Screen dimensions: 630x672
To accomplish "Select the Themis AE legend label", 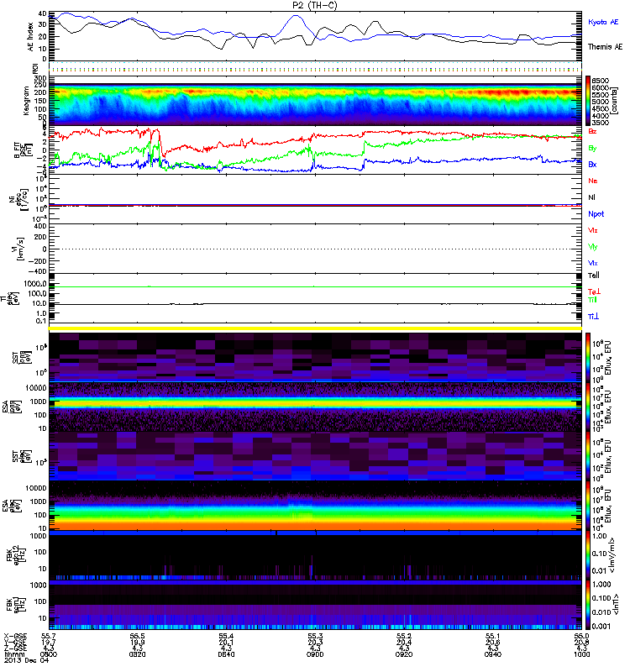I will tap(605, 47).
